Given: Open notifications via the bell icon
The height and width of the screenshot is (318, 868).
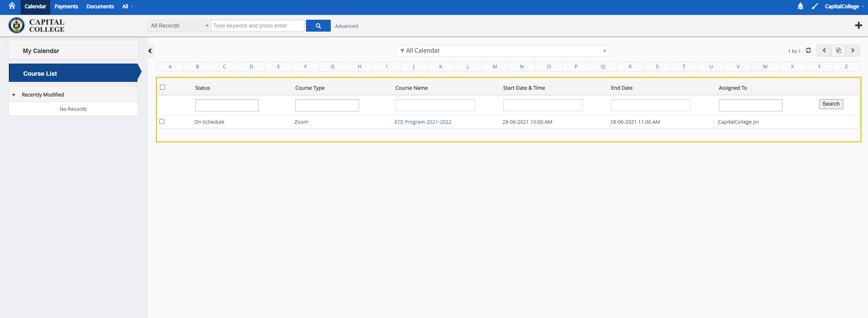Looking at the screenshot, I should [x=800, y=6].
